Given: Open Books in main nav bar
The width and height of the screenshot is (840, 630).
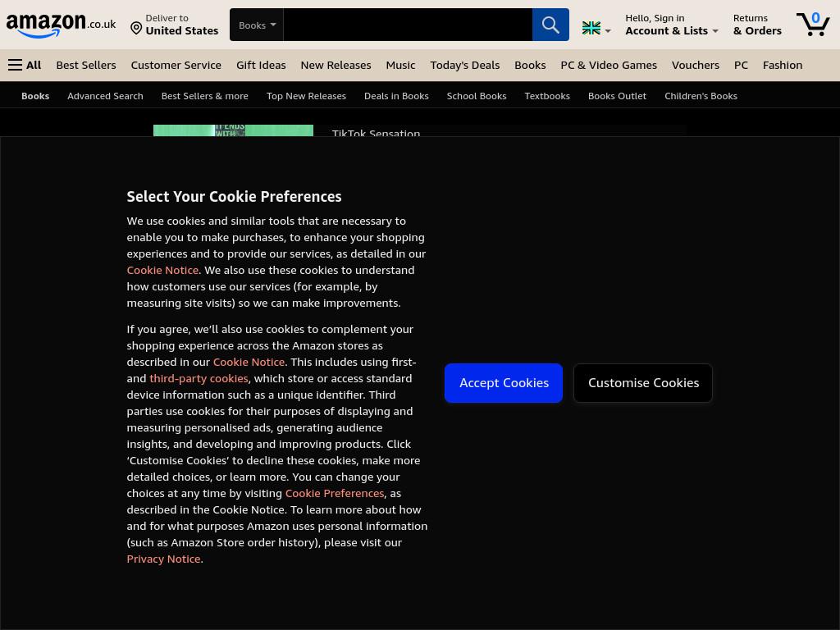Looking at the screenshot, I should (530, 65).
